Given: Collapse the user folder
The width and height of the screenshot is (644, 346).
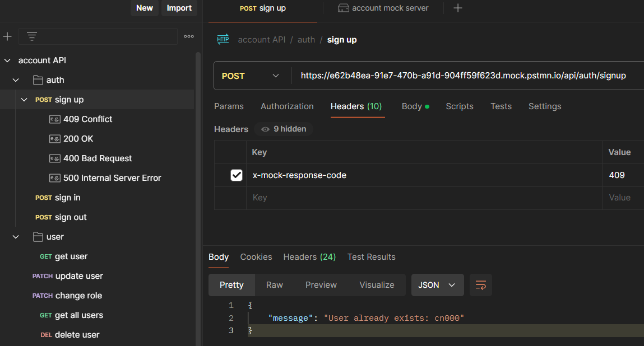Looking at the screenshot, I should point(16,237).
